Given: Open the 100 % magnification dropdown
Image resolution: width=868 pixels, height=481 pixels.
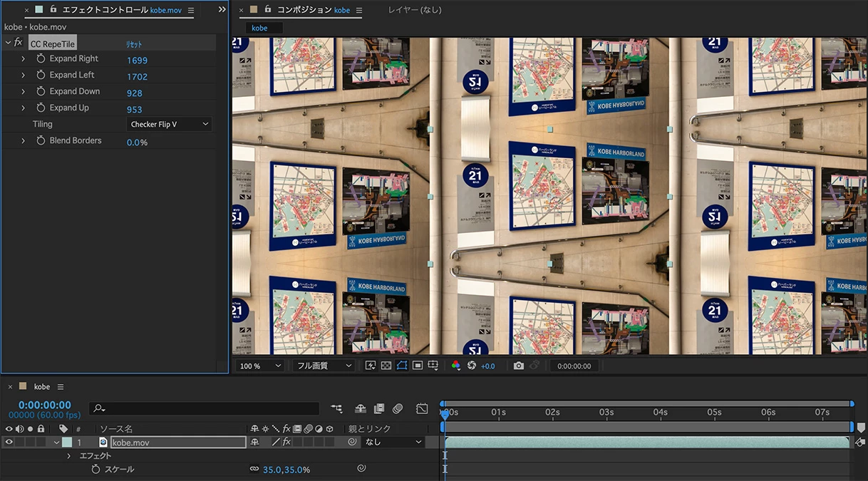Looking at the screenshot, I should tap(260, 366).
